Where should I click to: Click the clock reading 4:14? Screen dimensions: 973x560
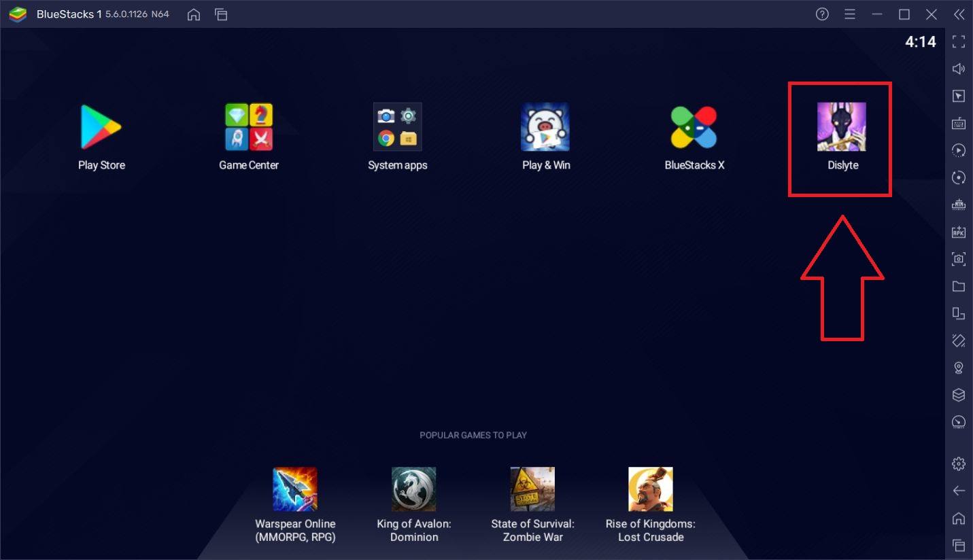[921, 42]
